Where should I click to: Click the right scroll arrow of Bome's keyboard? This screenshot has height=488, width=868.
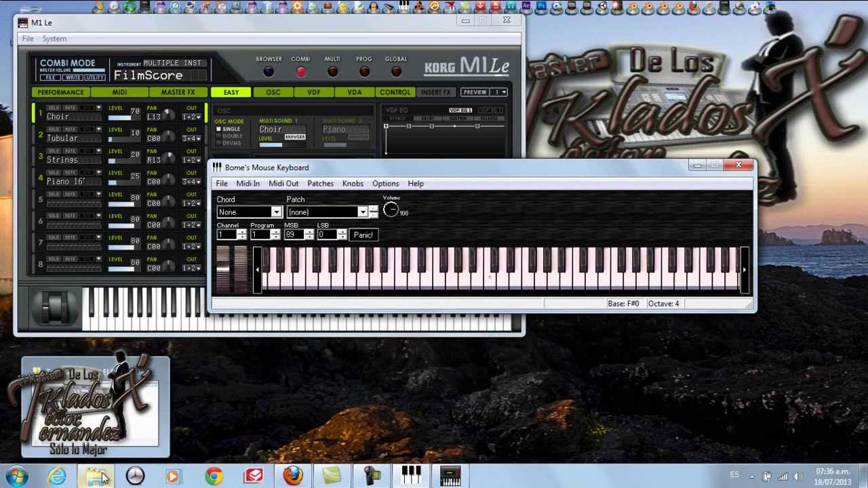pos(745,270)
